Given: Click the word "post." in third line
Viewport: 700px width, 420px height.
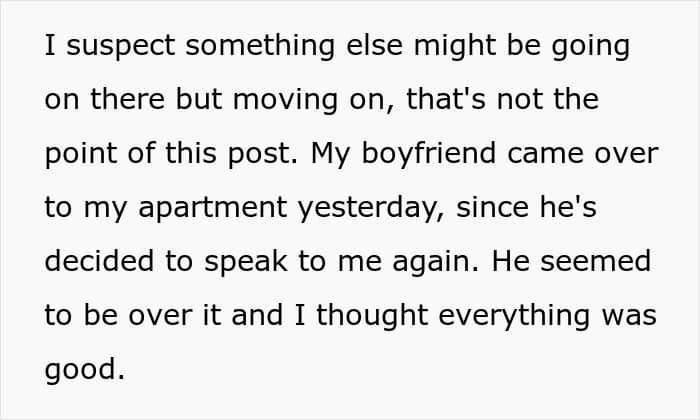Looking at the screenshot, I should click(x=262, y=154).
